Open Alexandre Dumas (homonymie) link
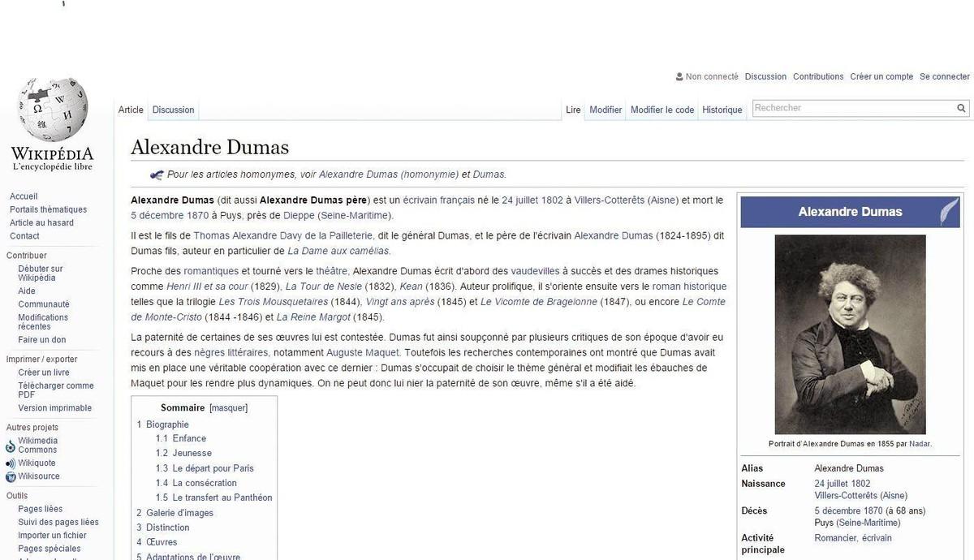The height and width of the screenshot is (560, 974). (388, 174)
